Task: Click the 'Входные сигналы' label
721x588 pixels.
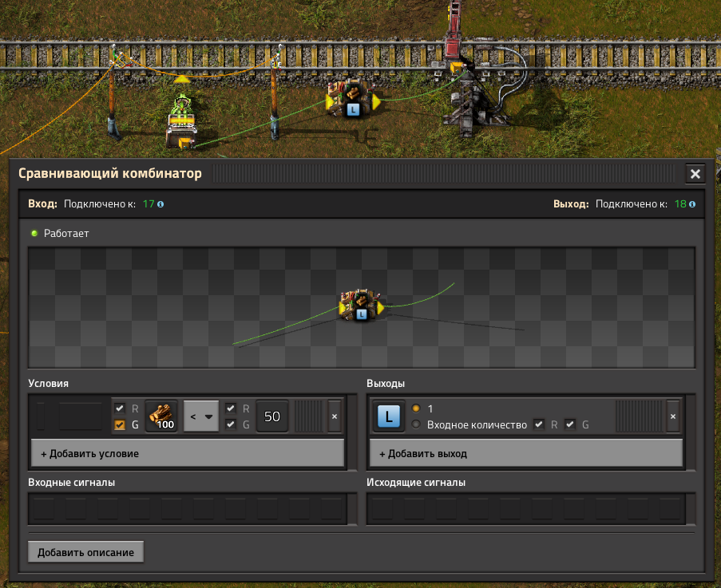Action: [71, 483]
